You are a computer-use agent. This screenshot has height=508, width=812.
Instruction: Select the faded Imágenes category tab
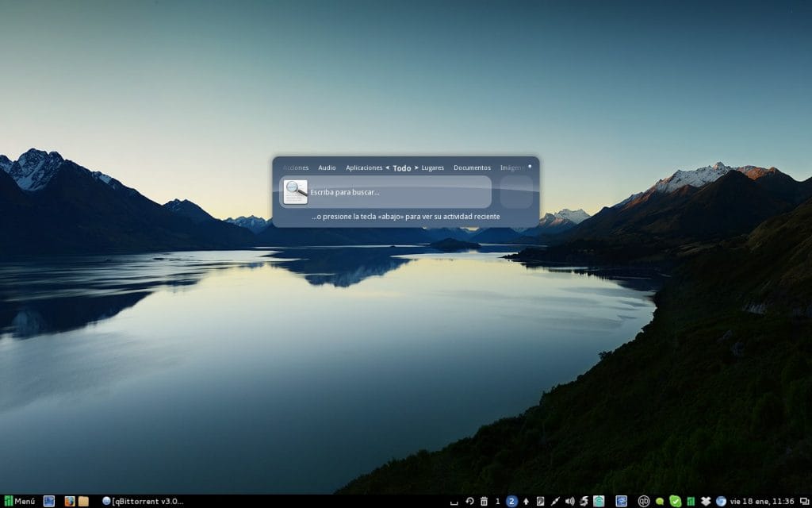click(513, 168)
